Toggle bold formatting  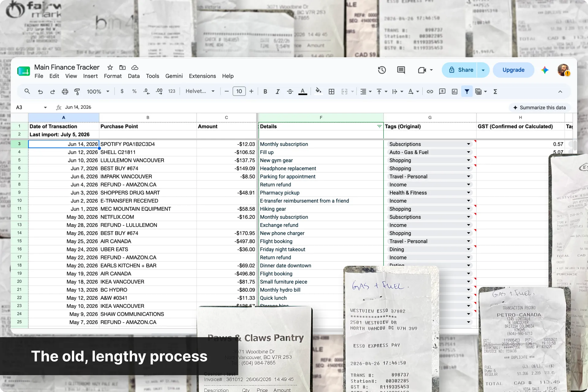coord(265,91)
